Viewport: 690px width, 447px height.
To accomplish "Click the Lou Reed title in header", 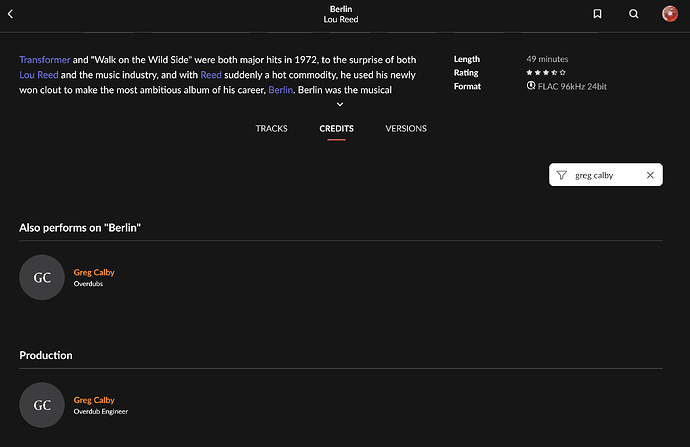I will [x=341, y=19].
